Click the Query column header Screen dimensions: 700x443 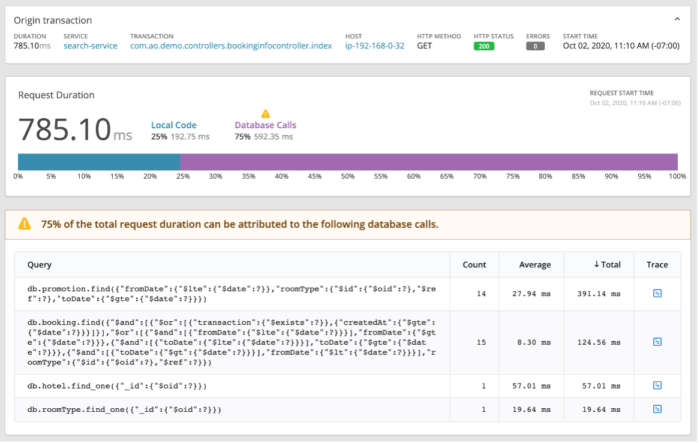[x=40, y=264]
